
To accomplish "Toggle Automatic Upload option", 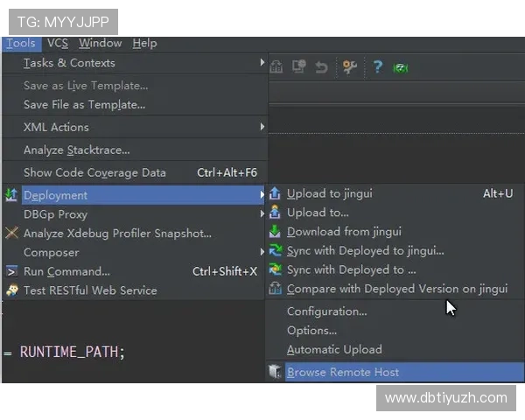I will 333,349.
